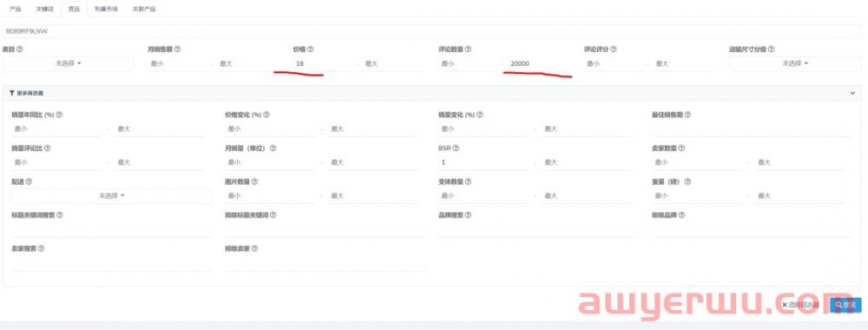Click the 最佳销售期 input field
Screen dimensions: 868x330
click(752, 129)
